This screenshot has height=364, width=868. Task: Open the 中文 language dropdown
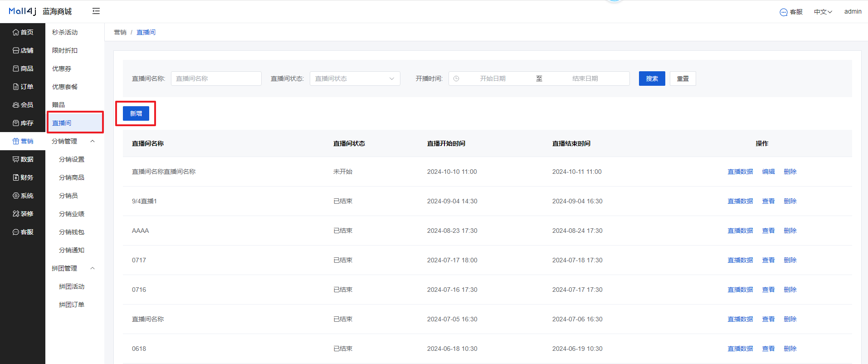pos(823,12)
